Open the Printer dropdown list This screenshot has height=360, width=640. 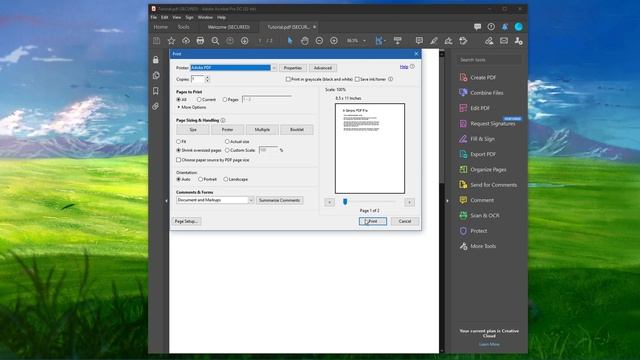[x=274, y=68]
